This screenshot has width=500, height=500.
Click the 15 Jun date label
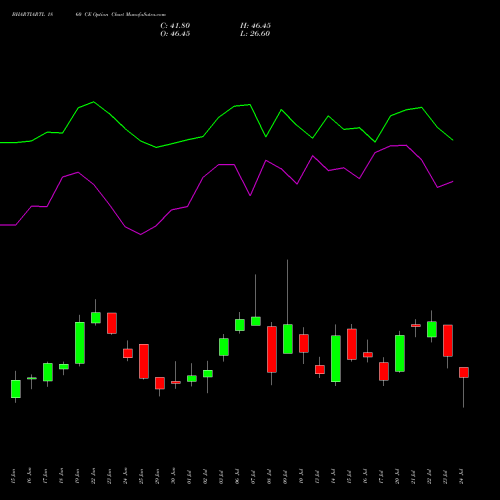(13, 476)
